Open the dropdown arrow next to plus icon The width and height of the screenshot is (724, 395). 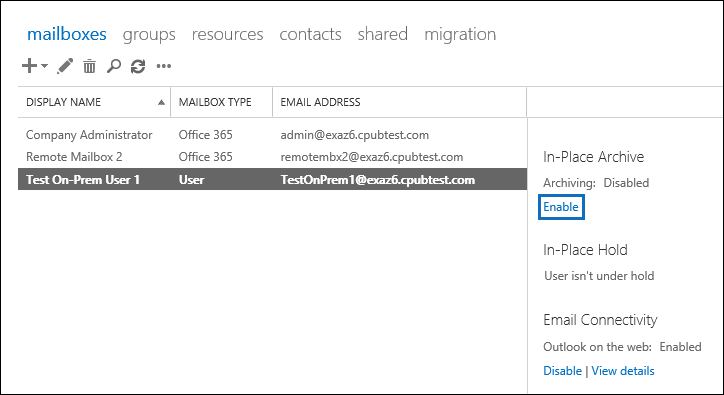click(x=44, y=66)
